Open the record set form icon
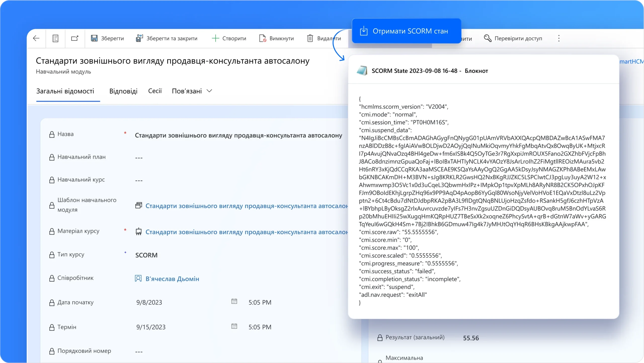 pos(55,38)
